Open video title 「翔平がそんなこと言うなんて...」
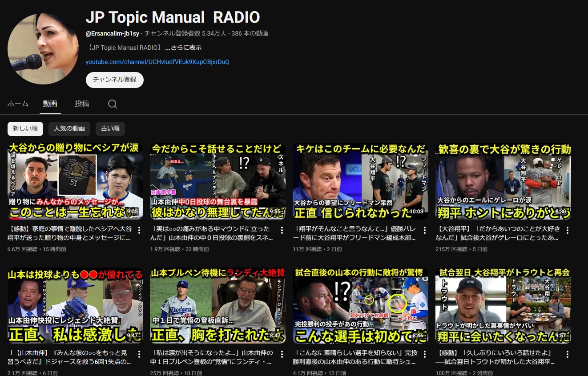The height and width of the screenshot is (376, 588). point(355,233)
